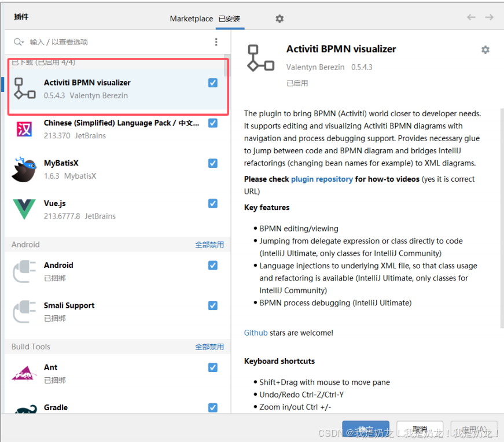The width and height of the screenshot is (504, 442).
Task: Click the 已启用 status under plugin title
Action: [x=297, y=83]
